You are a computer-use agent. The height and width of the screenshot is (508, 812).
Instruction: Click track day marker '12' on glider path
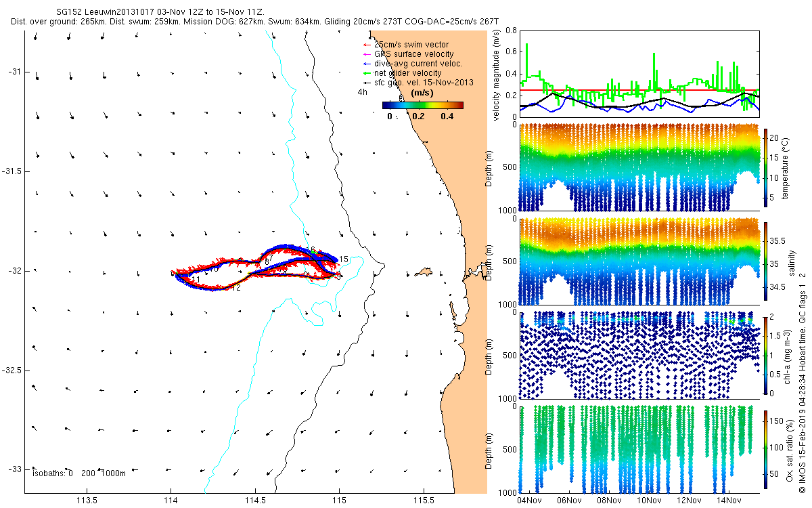[236, 288]
